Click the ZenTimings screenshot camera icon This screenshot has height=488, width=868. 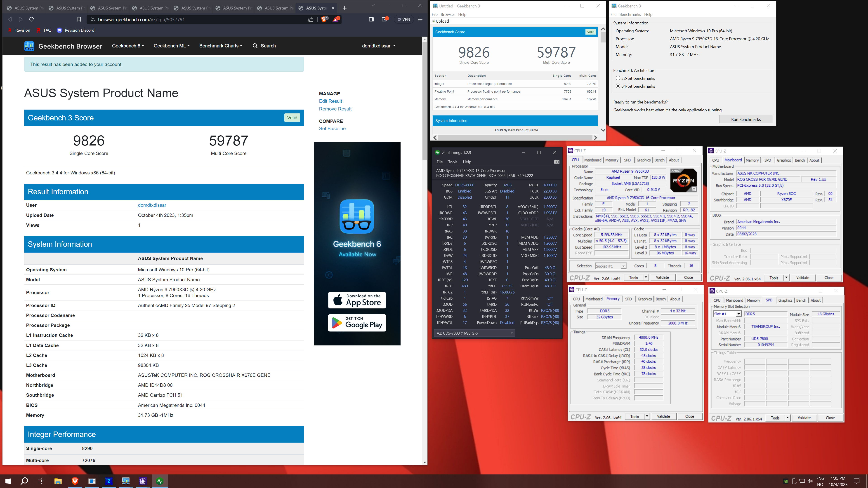pyautogui.click(x=556, y=162)
